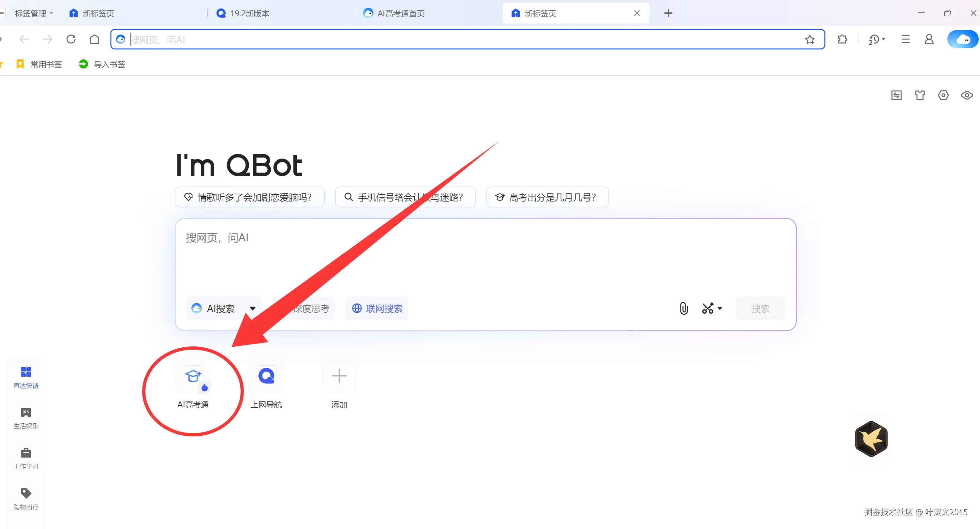Switch to the AI高考通首页 tab
Viewport: 980px width, 529px height.
pyautogui.click(x=400, y=13)
